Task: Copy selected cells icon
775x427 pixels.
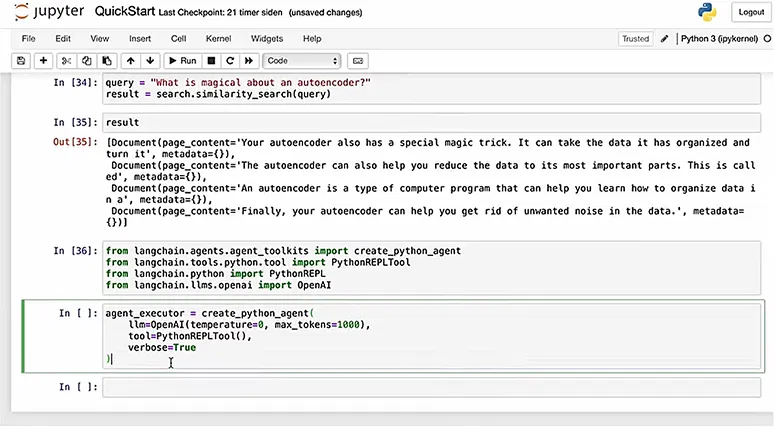Action: click(89, 61)
